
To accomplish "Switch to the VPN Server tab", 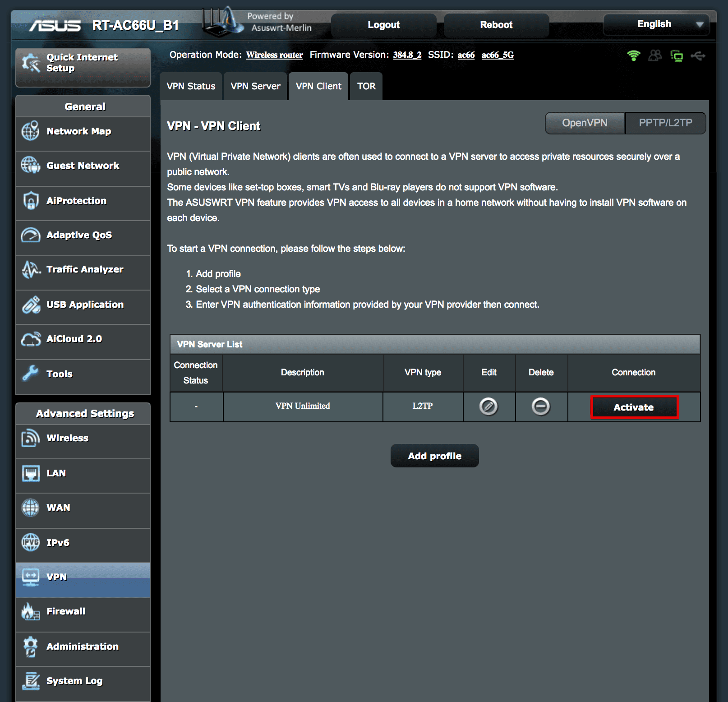I will 255,86.
